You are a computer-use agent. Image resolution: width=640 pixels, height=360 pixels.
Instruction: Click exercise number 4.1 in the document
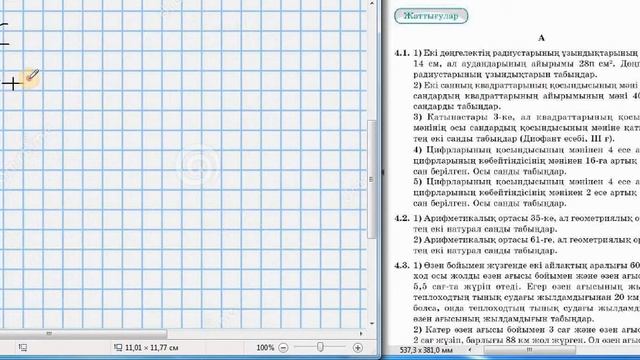[x=402, y=53]
